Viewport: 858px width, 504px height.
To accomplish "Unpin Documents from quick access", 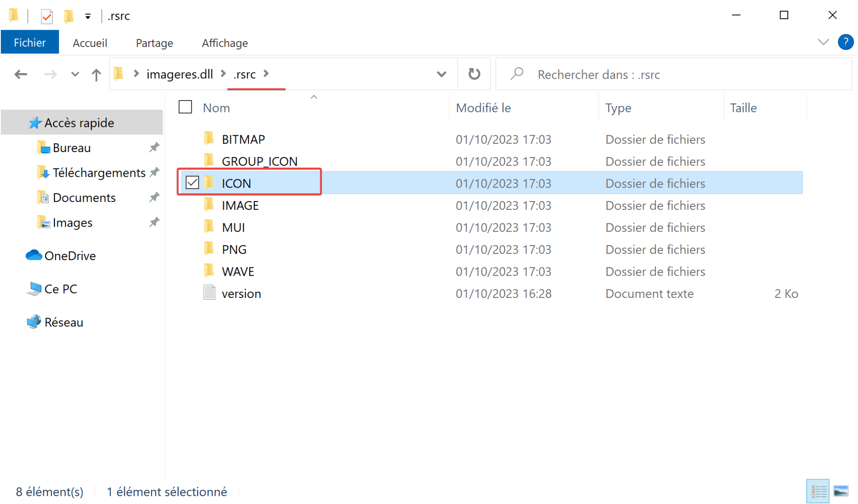I will point(154,197).
